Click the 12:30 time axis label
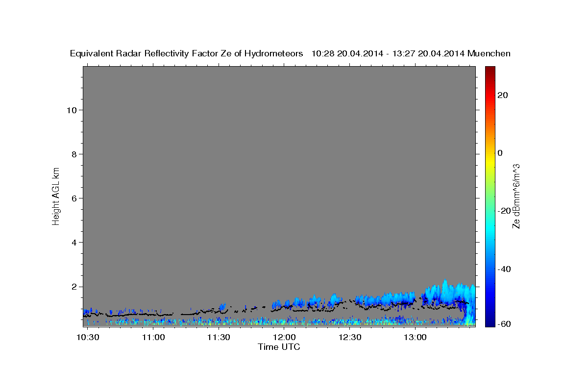The width and height of the screenshot is (588, 392). coord(349,337)
